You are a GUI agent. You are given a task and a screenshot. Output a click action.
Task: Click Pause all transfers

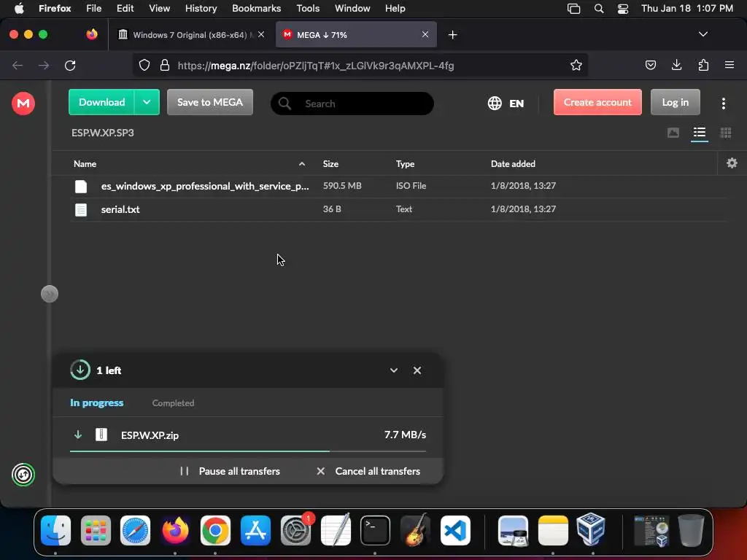[230, 471]
